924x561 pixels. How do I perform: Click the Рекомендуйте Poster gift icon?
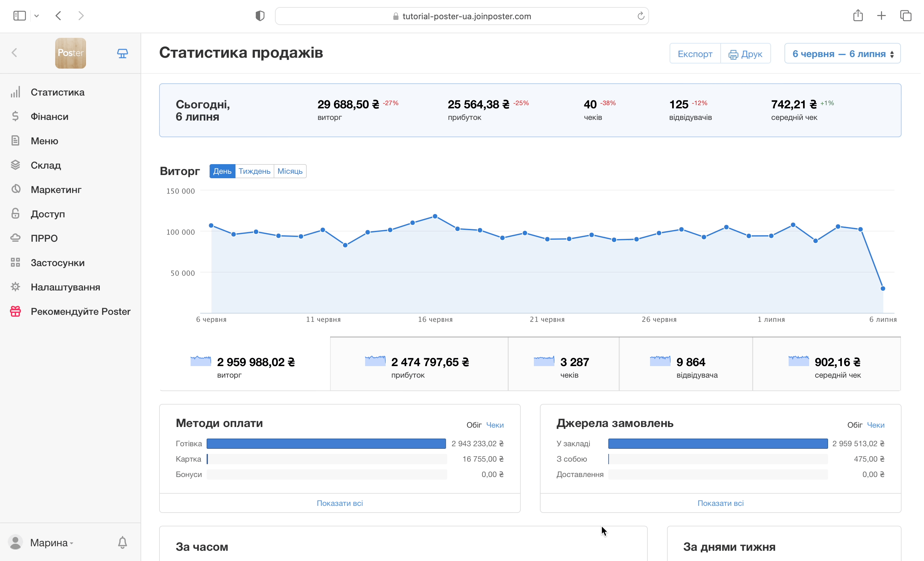coord(15,311)
